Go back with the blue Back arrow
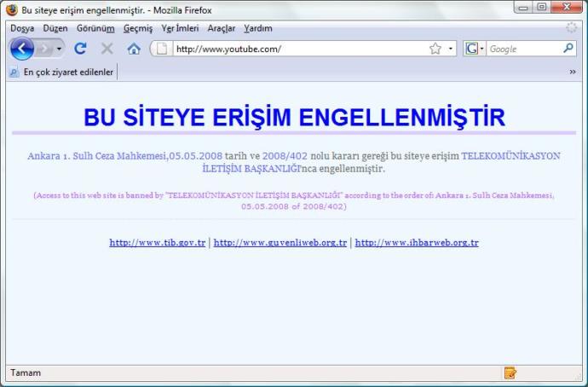Viewport: 588px width, 387px height. click(22, 49)
